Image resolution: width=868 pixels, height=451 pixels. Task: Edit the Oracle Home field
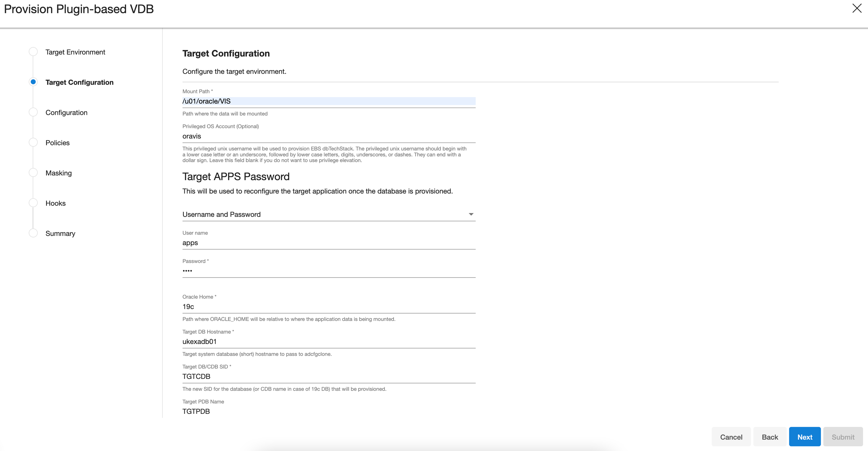[329, 307]
